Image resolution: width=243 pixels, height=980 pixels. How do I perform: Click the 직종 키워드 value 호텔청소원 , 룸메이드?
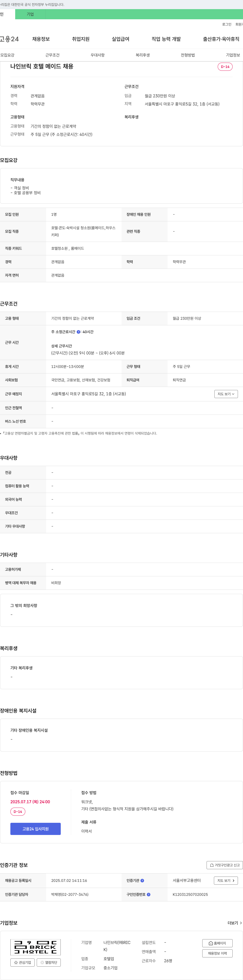(x=68, y=248)
